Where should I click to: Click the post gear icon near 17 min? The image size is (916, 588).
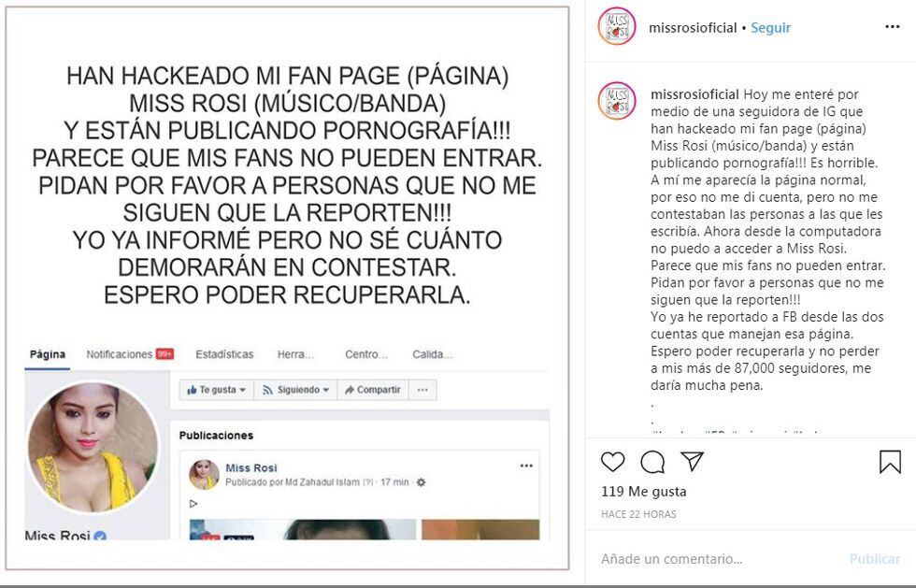tap(422, 482)
